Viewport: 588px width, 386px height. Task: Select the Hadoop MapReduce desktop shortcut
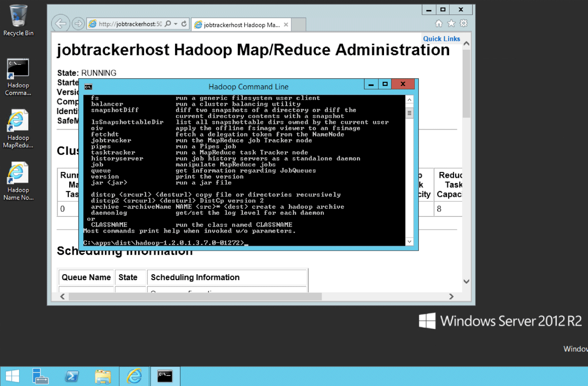coord(18,129)
